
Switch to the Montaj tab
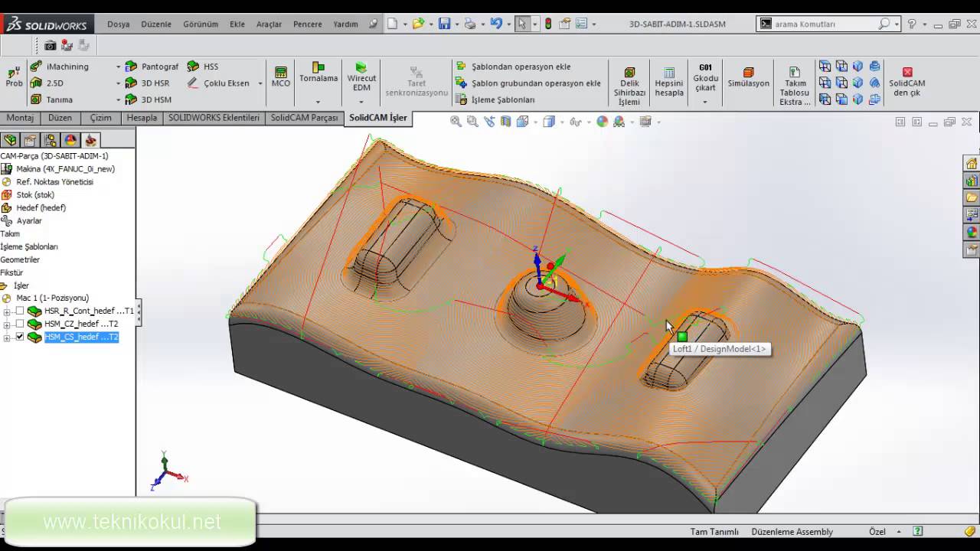coord(20,118)
